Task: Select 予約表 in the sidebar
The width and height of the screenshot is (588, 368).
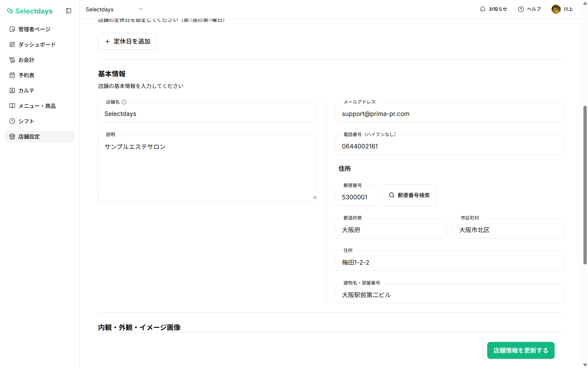Action: 26,75
